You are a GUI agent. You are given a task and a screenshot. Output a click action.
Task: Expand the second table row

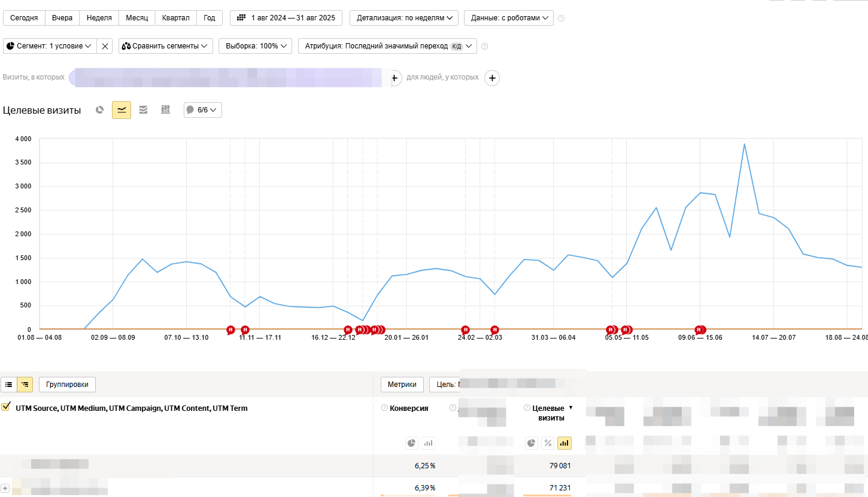5,488
